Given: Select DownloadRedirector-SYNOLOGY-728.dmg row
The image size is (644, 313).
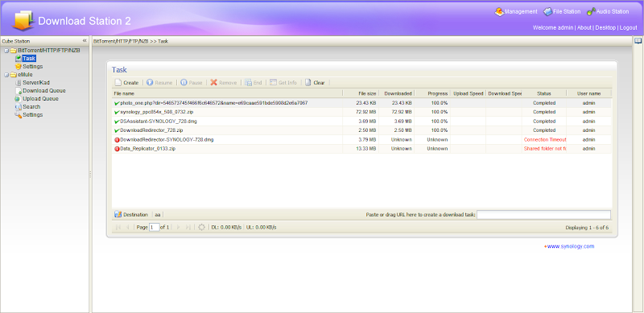Looking at the screenshot, I should click(361, 140).
